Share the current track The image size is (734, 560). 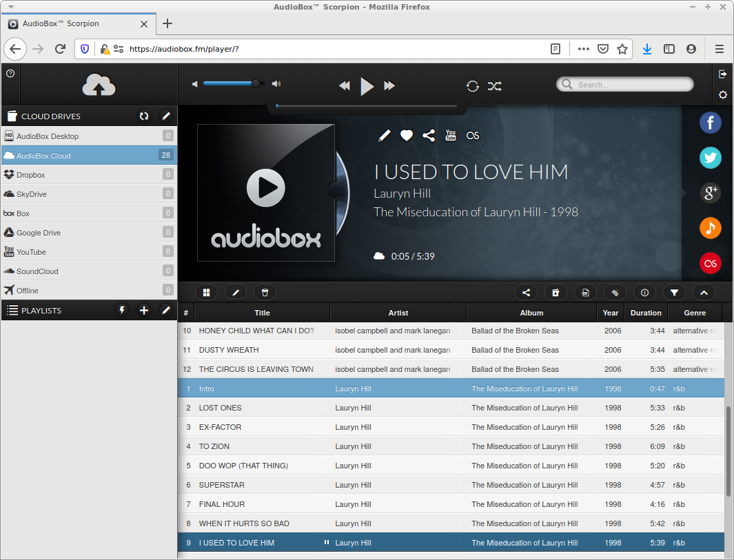click(x=428, y=135)
